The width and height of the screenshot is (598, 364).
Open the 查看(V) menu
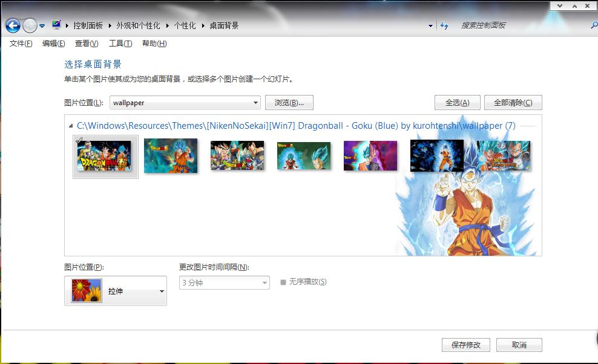coord(87,44)
